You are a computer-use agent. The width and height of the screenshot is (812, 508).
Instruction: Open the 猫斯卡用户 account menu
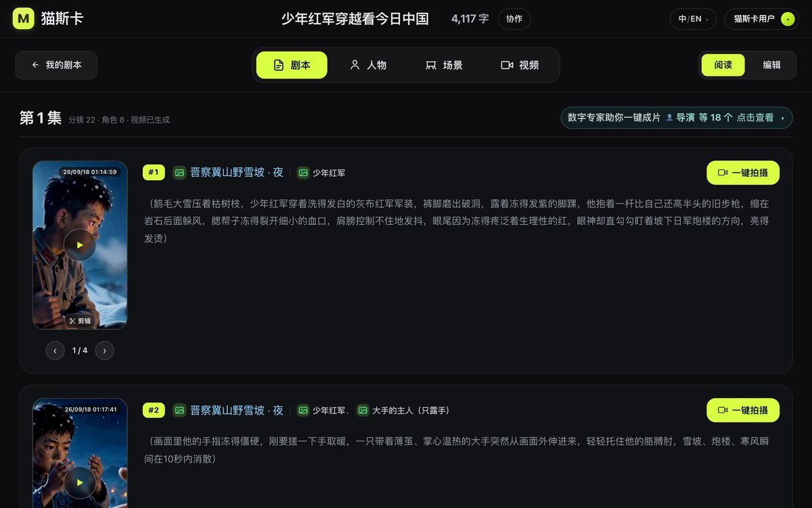point(762,19)
